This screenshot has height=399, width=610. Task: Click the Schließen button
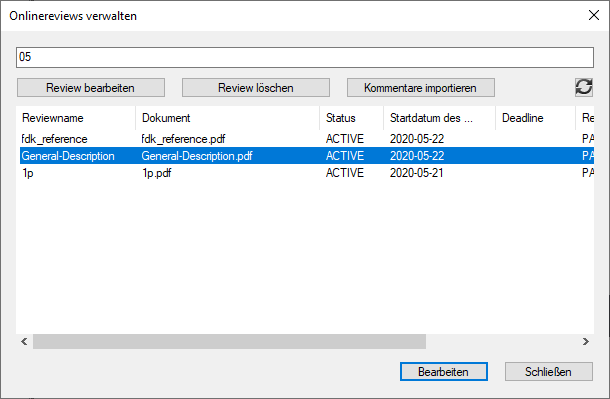pos(549,372)
